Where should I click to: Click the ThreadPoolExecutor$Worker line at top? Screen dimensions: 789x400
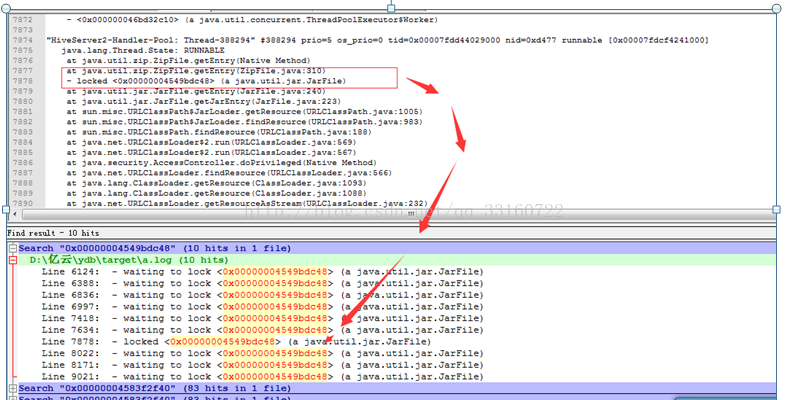tap(252, 20)
